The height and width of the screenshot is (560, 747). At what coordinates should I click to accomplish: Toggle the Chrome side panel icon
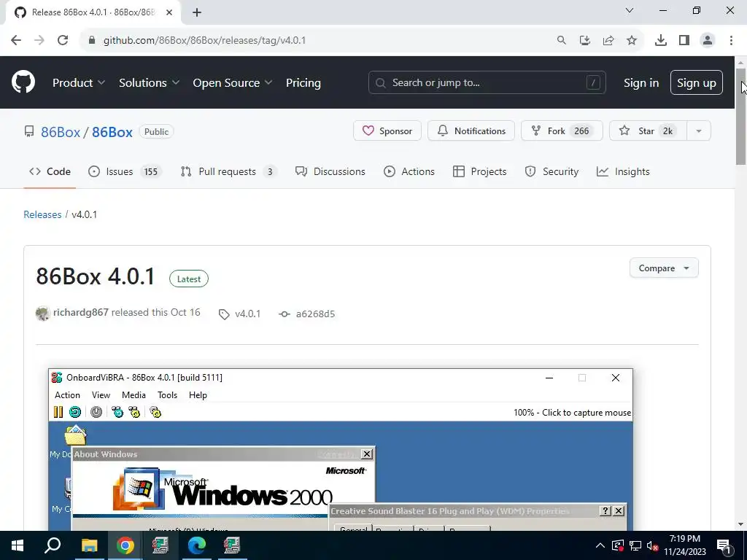click(x=684, y=40)
